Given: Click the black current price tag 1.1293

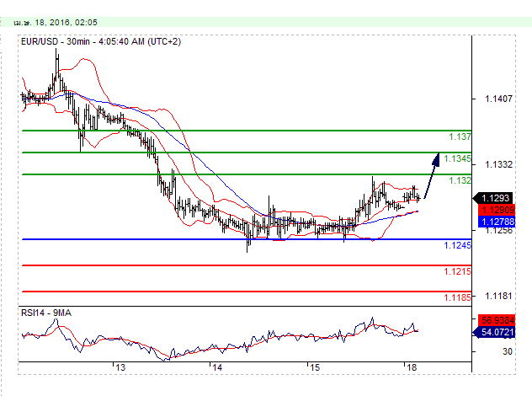Looking at the screenshot, I should pos(493,198).
